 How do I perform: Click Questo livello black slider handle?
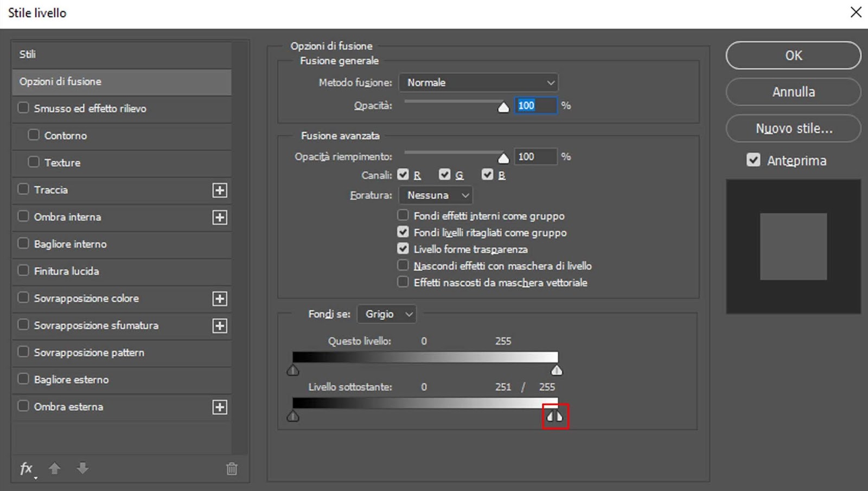click(x=293, y=370)
